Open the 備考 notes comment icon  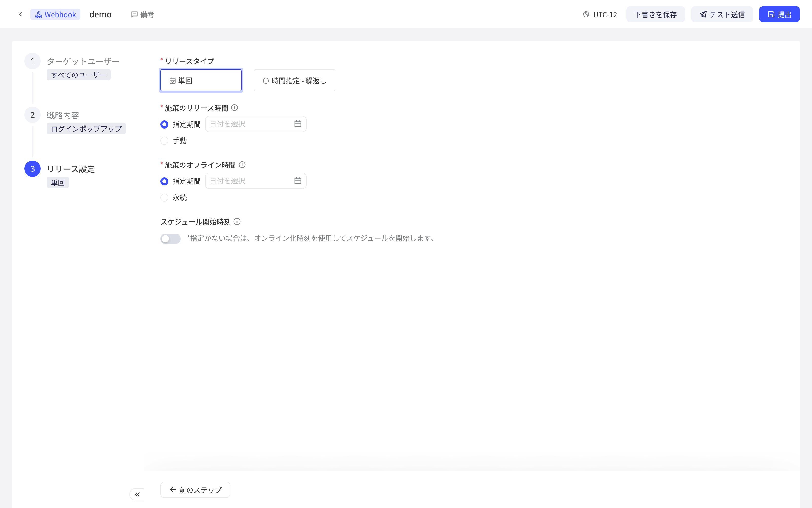(134, 14)
